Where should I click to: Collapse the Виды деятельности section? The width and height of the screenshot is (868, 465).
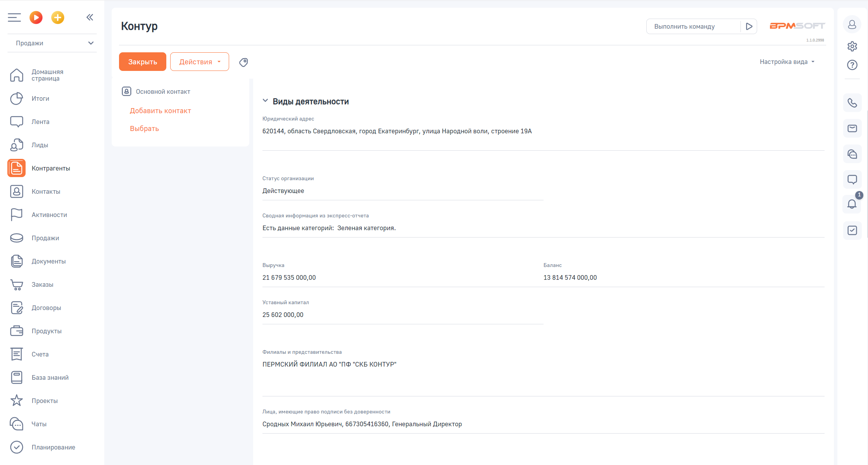[x=265, y=101]
